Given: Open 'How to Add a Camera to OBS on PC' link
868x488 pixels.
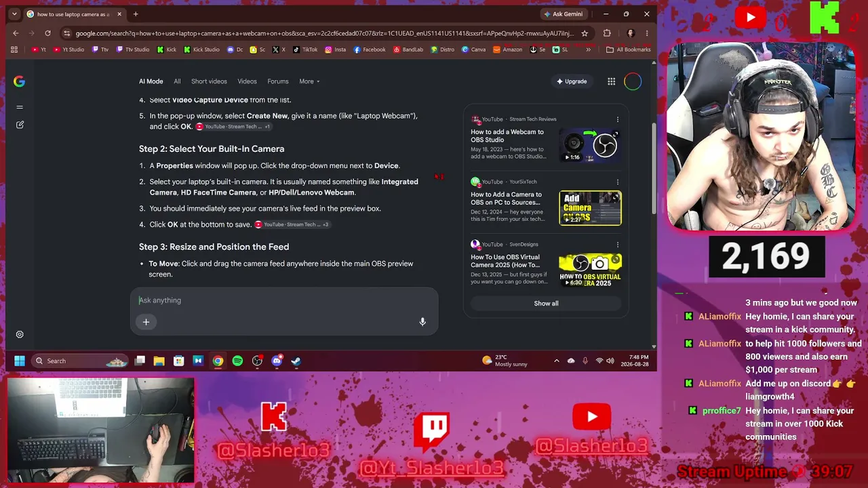Looking at the screenshot, I should click(x=507, y=198).
